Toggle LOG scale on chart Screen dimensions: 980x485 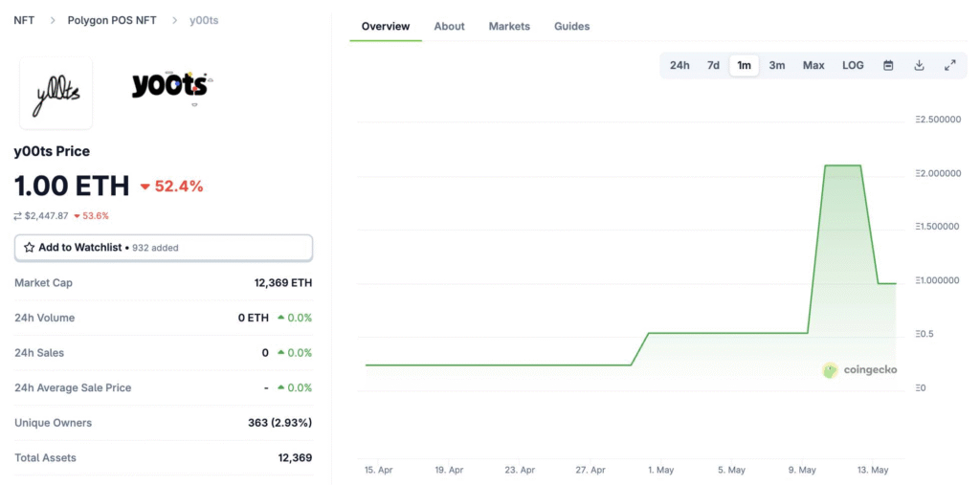(x=853, y=65)
